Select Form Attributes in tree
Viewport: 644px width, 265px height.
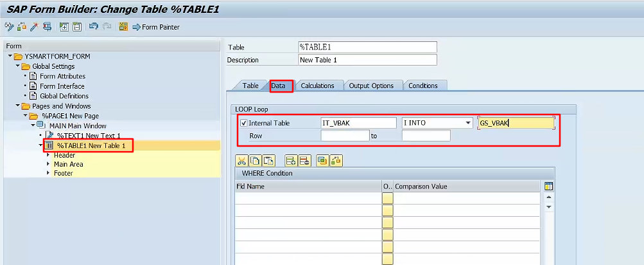[x=62, y=76]
